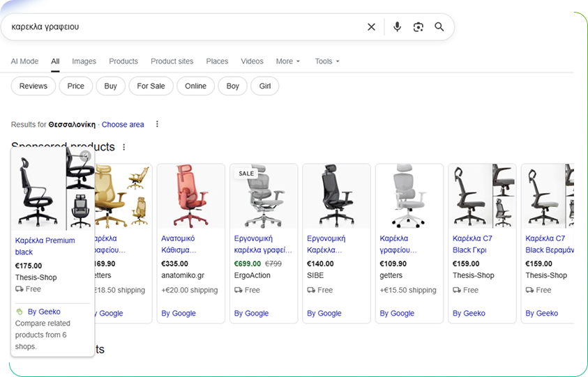Open search by image camera icon

[x=418, y=27]
